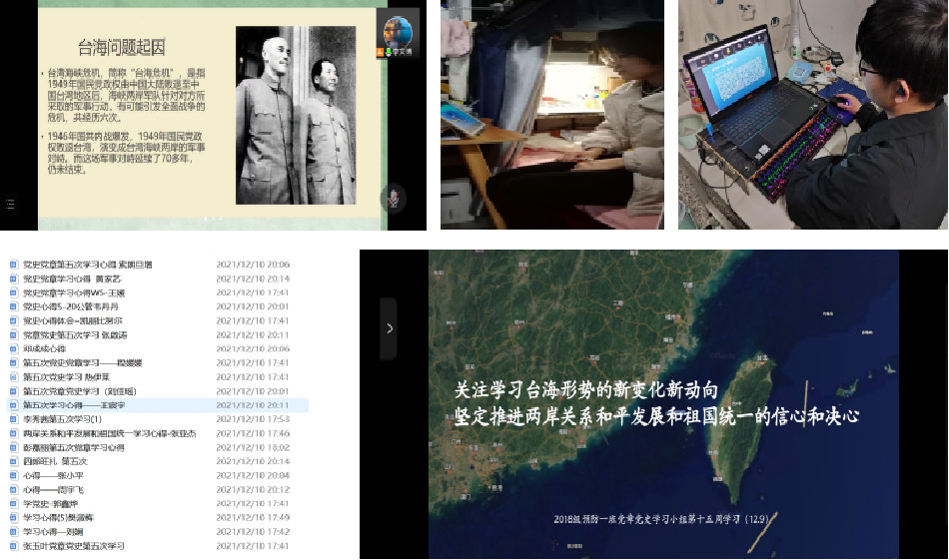This screenshot has height=560, width=949.
Task: Select file name 党章党史第五次学习 张晨涛
Action: (75, 335)
